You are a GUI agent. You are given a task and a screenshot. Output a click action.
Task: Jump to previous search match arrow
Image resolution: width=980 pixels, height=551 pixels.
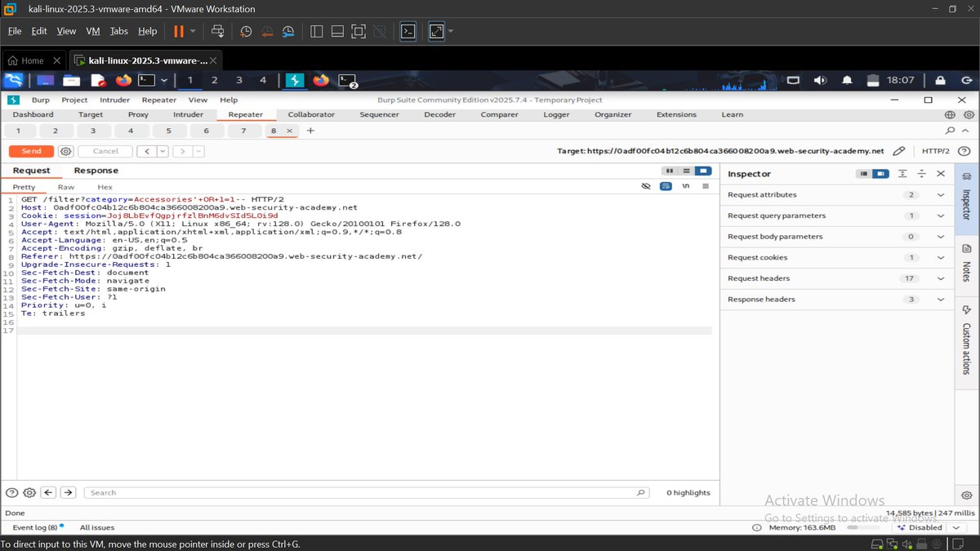49,493
